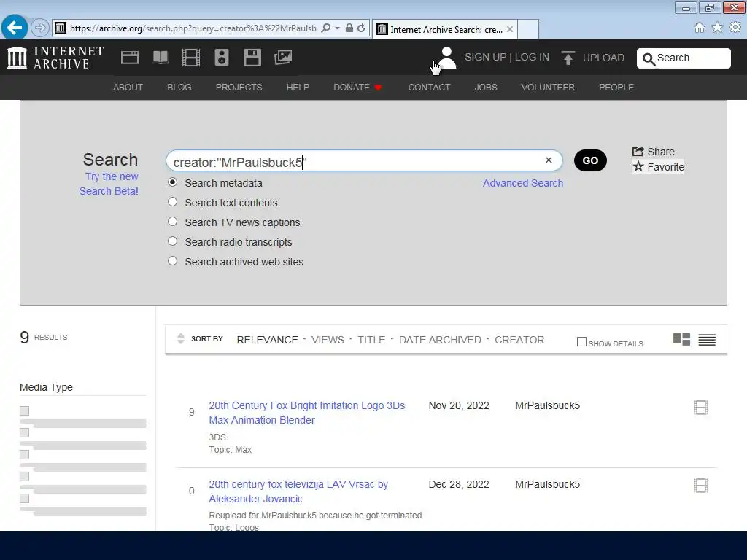Click movie icon for Dec 28, 2022 result
This screenshot has width=747, height=560.
click(700, 486)
